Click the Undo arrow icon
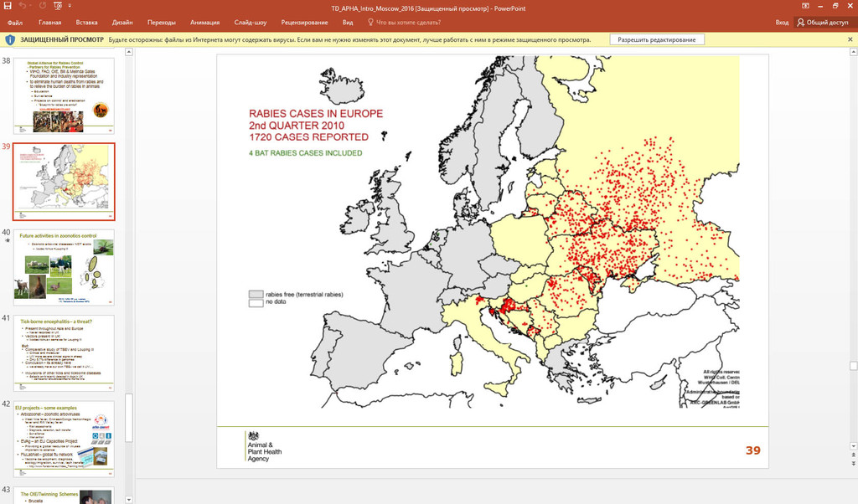This screenshot has height=504, width=858. (23, 7)
